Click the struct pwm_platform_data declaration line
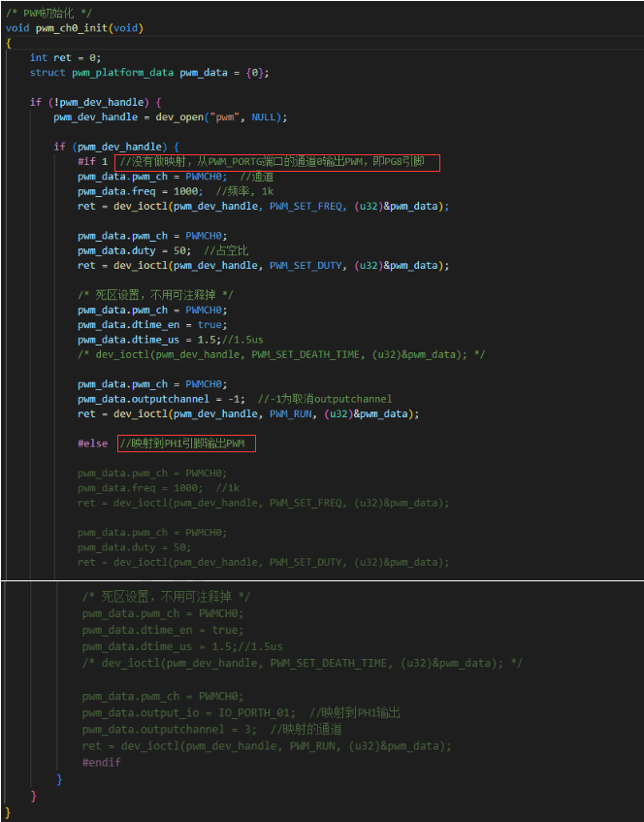Viewport: 644px width, 822px height. pos(149,73)
